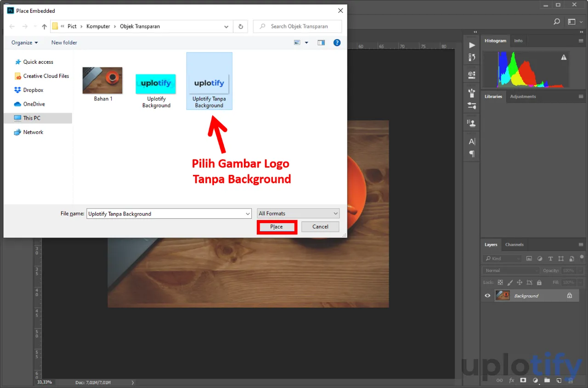Open the Libraries panel menu

[x=581, y=96]
